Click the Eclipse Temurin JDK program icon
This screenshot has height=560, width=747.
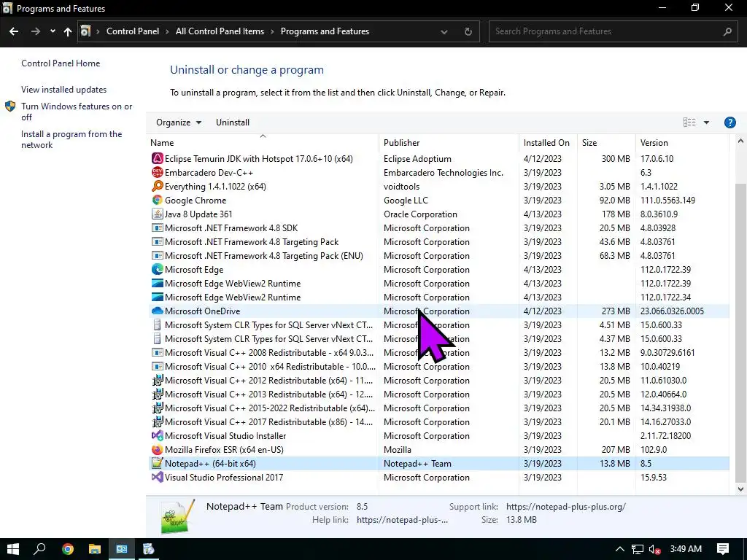pyautogui.click(x=158, y=158)
